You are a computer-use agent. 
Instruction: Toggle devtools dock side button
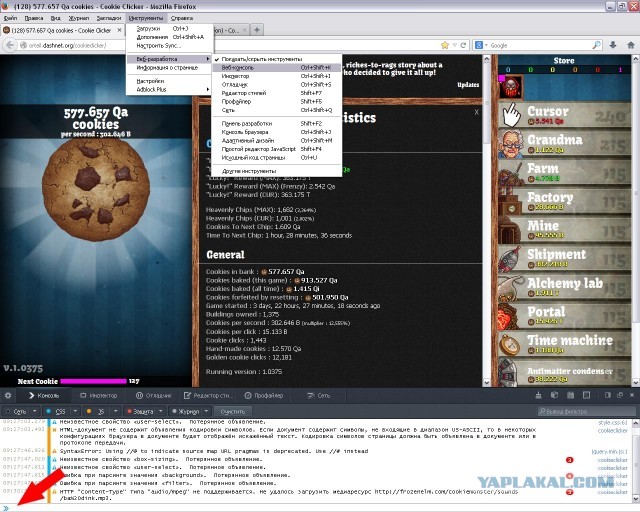point(608,395)
